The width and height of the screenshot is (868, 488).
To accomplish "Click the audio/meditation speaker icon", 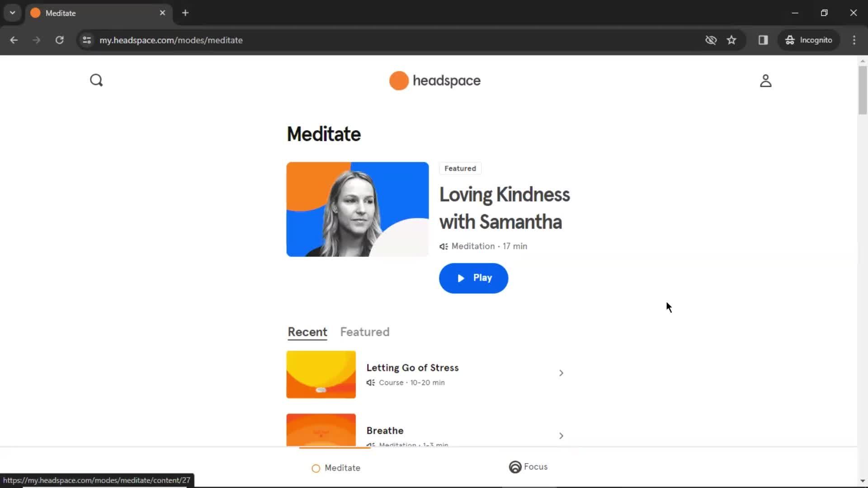I will (443, 246).
